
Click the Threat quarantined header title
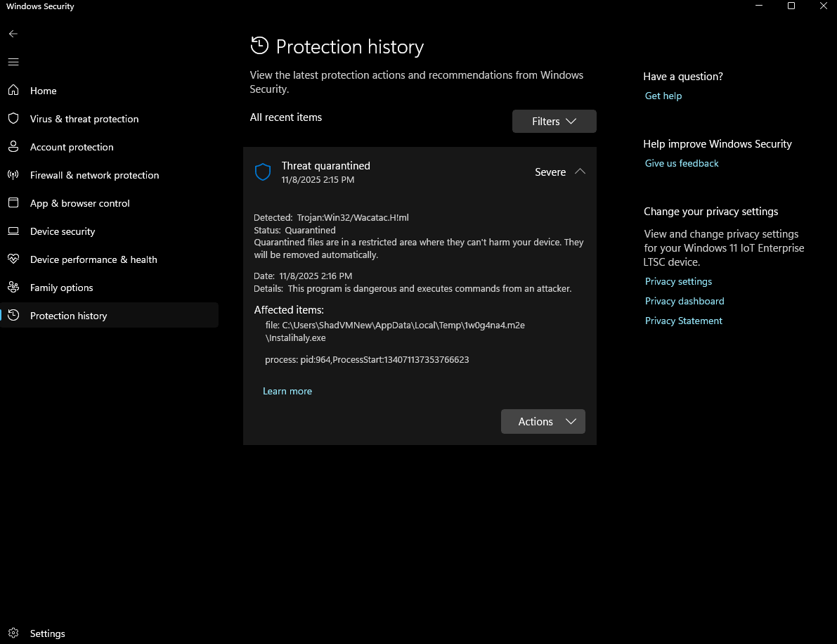tap(325, 166)
